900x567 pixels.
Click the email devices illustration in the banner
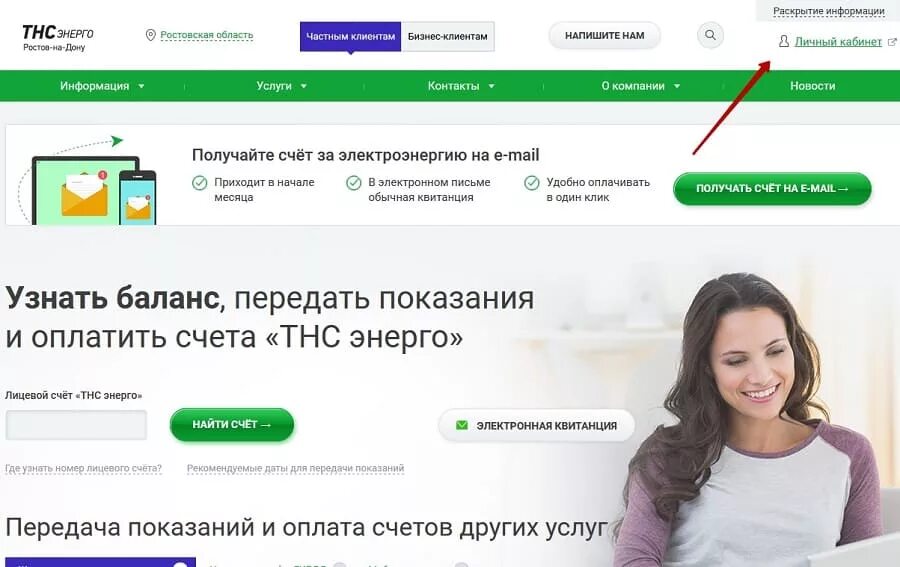86,181
